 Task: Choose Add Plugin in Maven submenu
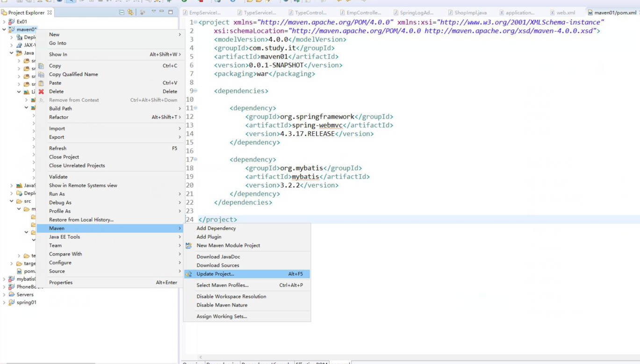click(247, 237)
